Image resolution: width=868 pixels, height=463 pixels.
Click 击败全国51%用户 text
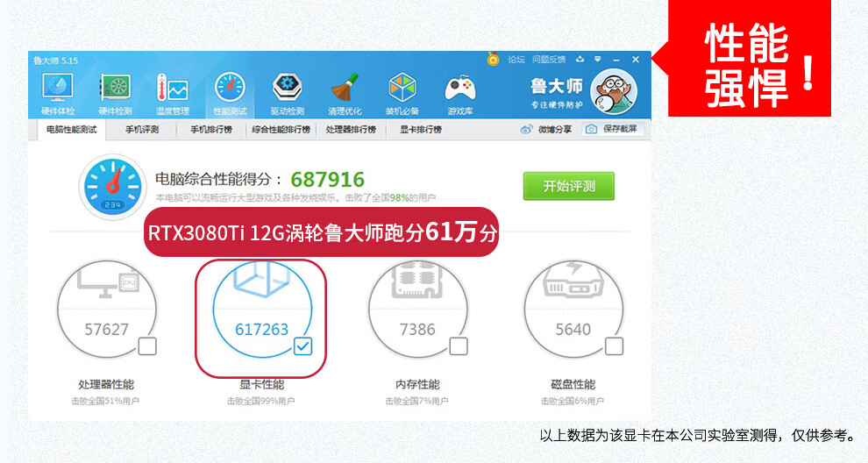tap(105, 401)
